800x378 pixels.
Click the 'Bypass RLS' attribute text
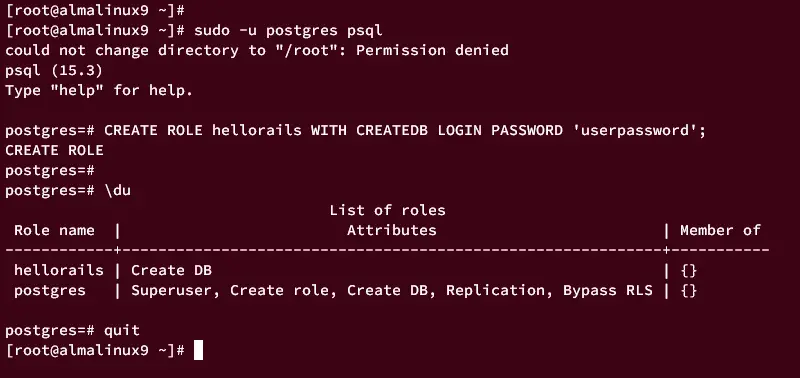click(608, 291)
